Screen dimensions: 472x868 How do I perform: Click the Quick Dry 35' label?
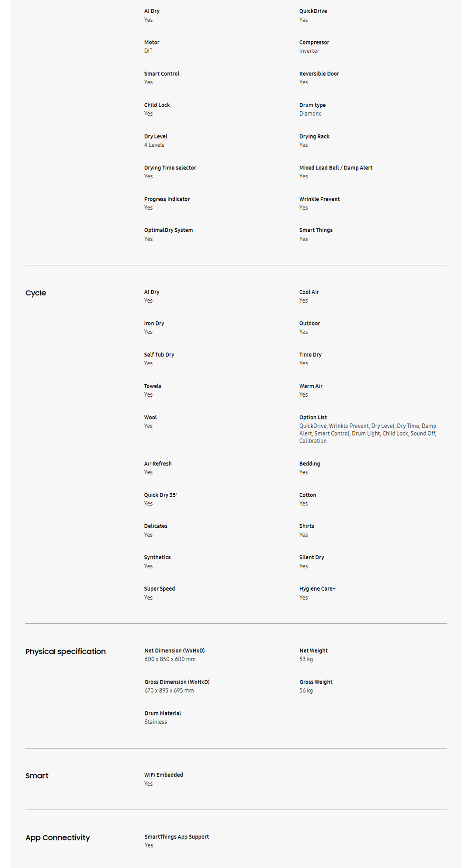[160, 495]
